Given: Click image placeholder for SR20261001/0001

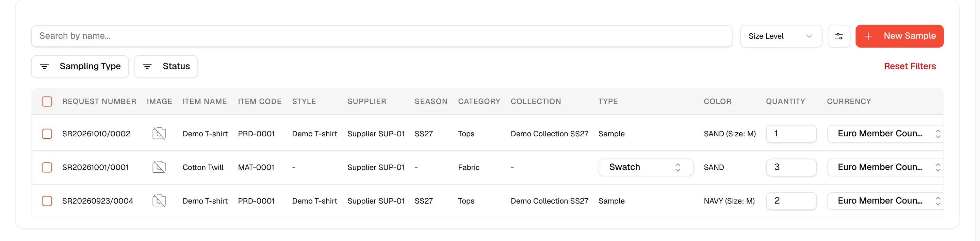Looking at the screenshot, I should (x=159, y=167).
